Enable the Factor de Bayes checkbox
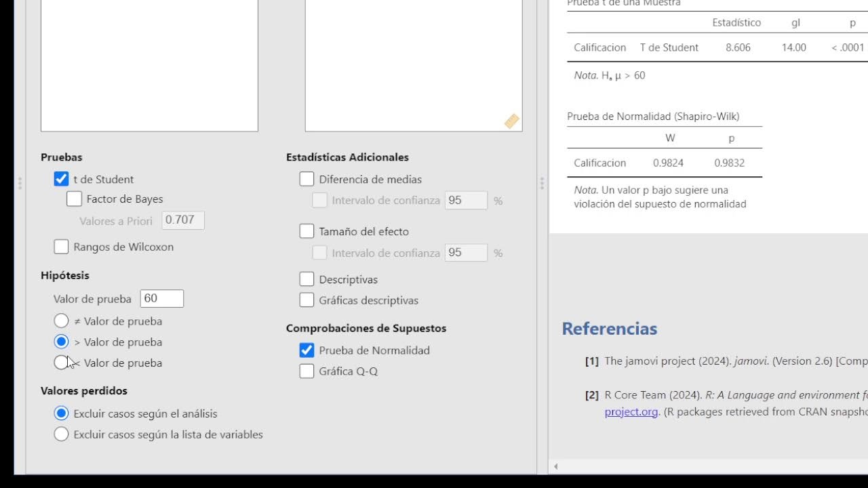 tap(74, 199)
